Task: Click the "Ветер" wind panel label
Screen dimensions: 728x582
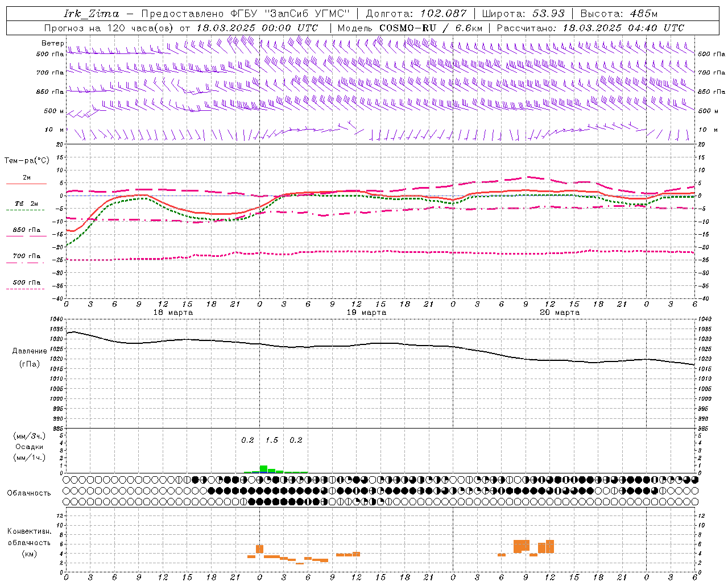Action: [x=52, y=43]
